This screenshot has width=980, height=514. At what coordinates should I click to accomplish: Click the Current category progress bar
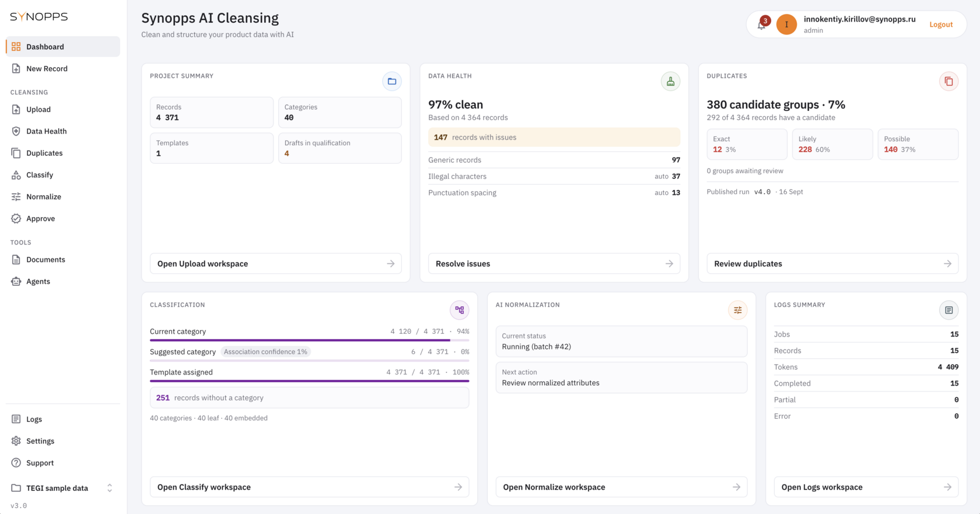309,340
